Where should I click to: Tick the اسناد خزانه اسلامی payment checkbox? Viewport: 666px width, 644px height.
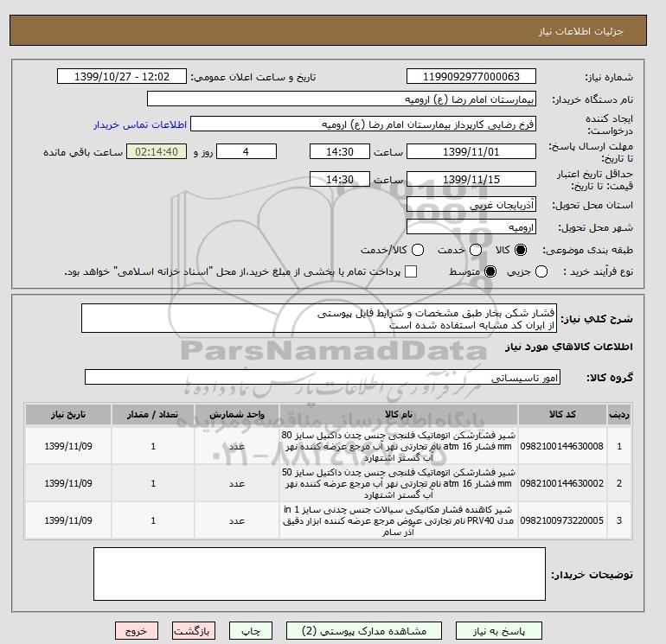point(411,271)
